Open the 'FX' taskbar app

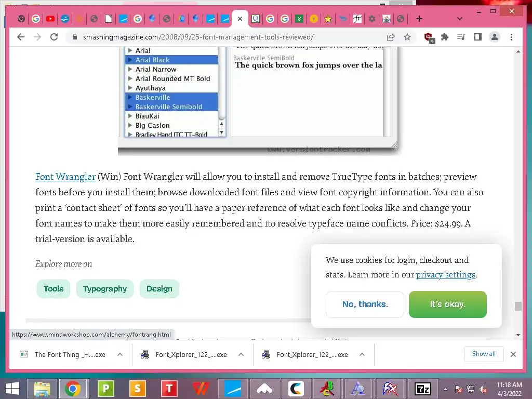point(390,389)
